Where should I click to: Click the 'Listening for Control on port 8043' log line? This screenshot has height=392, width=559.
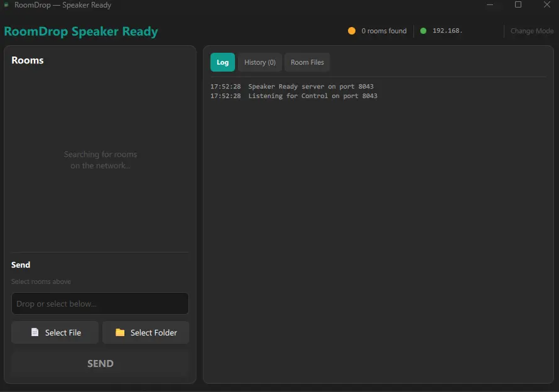[313, 95]
